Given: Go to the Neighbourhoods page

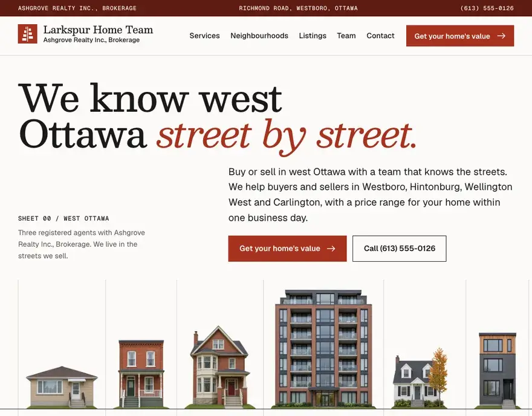Looking at the screenshot, I should click(x=259, y=36).
